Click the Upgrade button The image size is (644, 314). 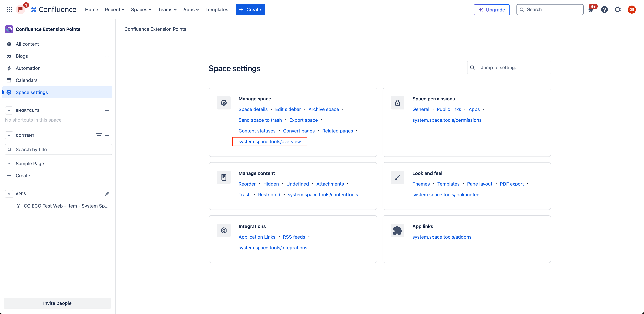pyautogui.click(x=491, y=10)
